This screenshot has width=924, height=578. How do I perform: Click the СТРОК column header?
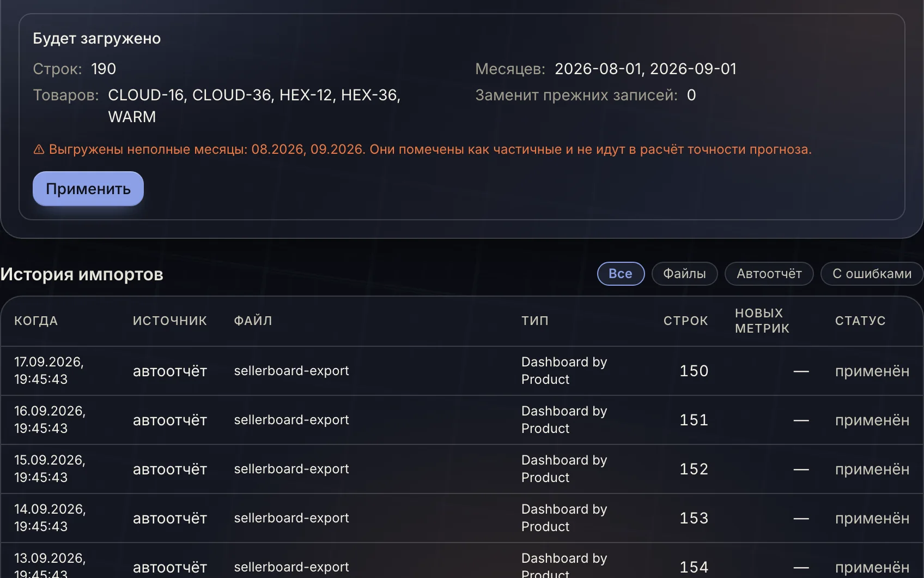click(x=685, y=321)
